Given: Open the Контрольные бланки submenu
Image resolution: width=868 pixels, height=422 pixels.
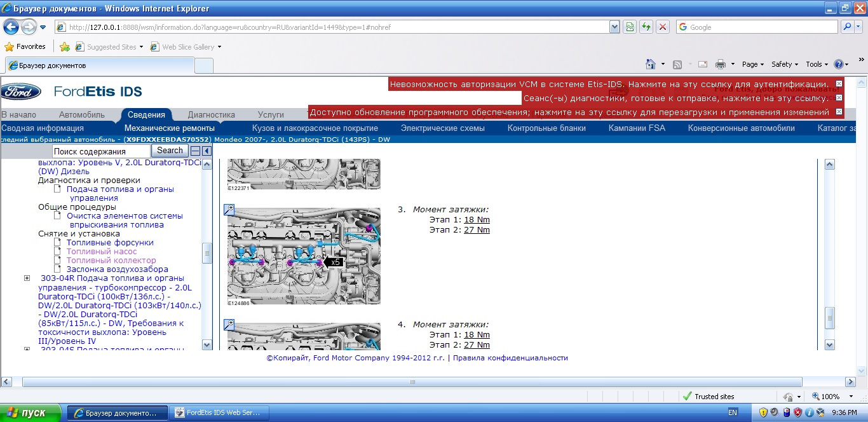Looking at the screenshot, I should tap(546, 128).
